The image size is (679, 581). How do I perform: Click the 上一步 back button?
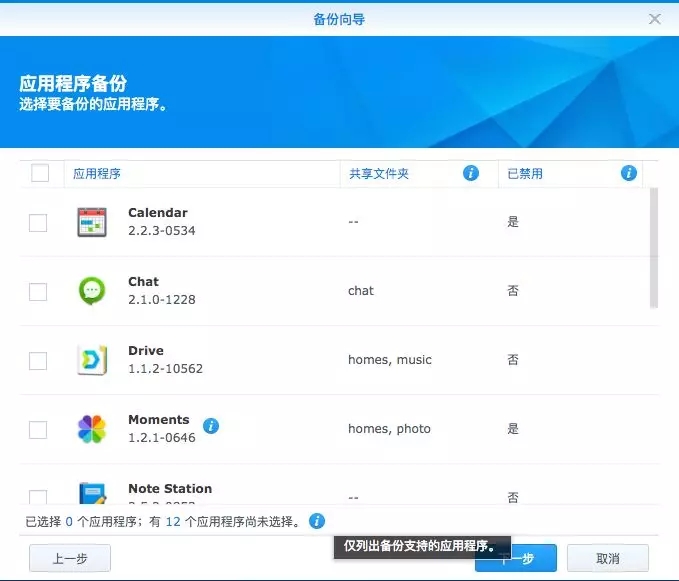pos(70,558)
